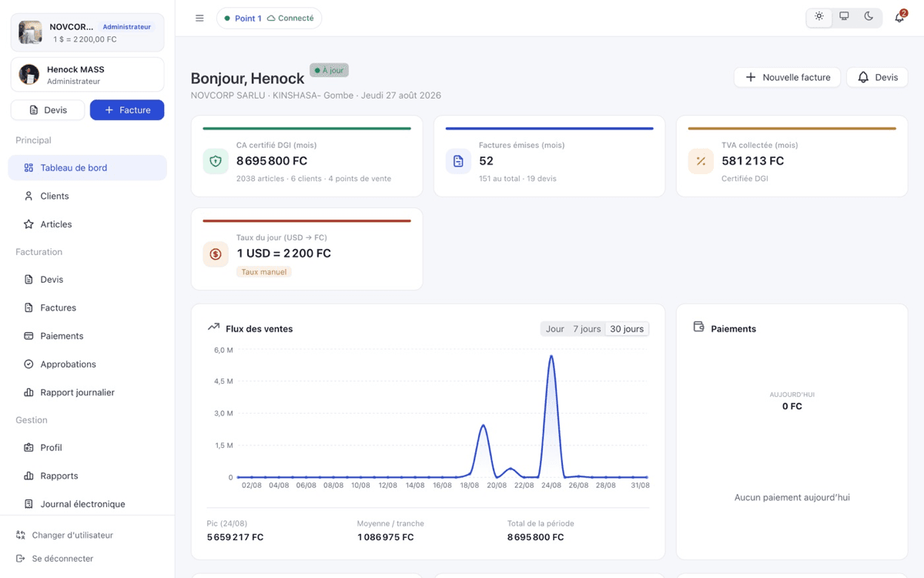Click the wallet icon beside Paiements heading
Viewport: 924px width, 578px height.
click(699, 327)
